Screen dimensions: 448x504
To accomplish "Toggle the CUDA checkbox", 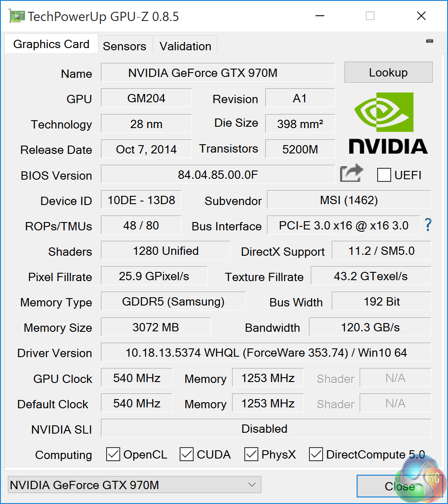I will tap(186, 455).
